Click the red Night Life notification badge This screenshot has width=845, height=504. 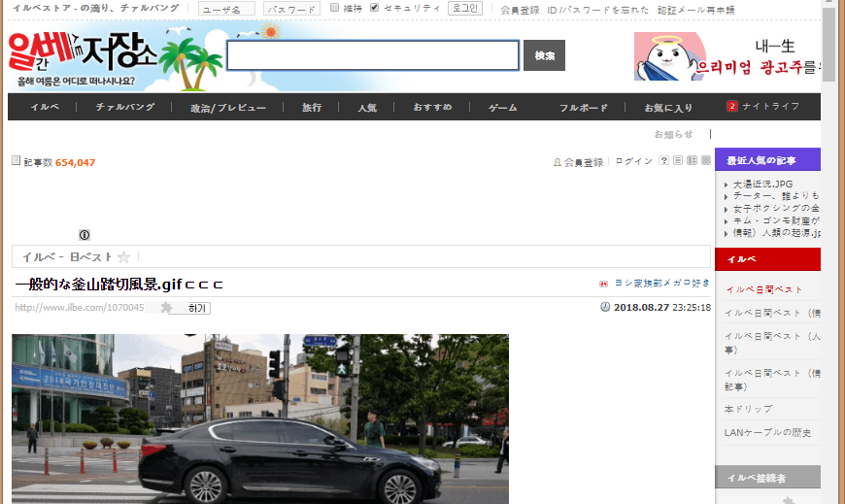732,106
